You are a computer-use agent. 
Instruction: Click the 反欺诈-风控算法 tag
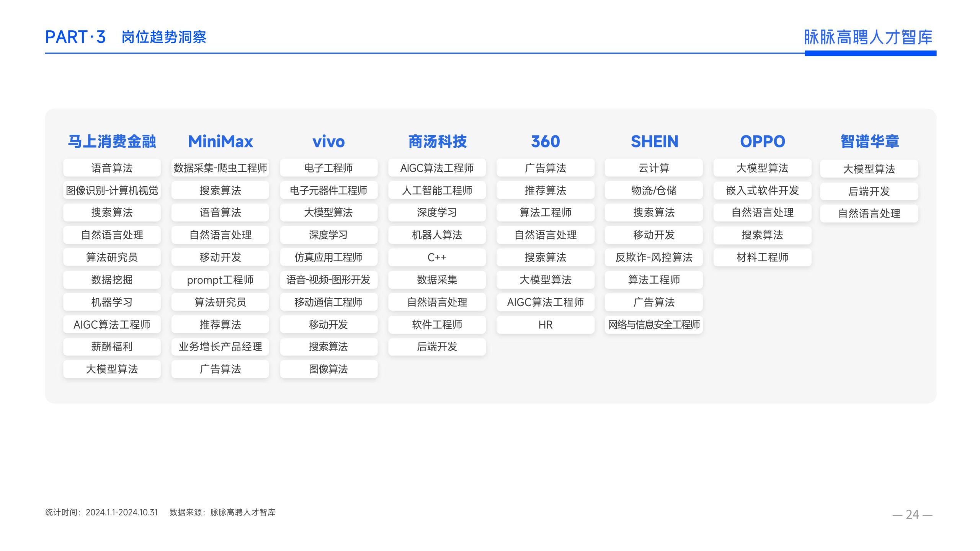tap(654, 257)
